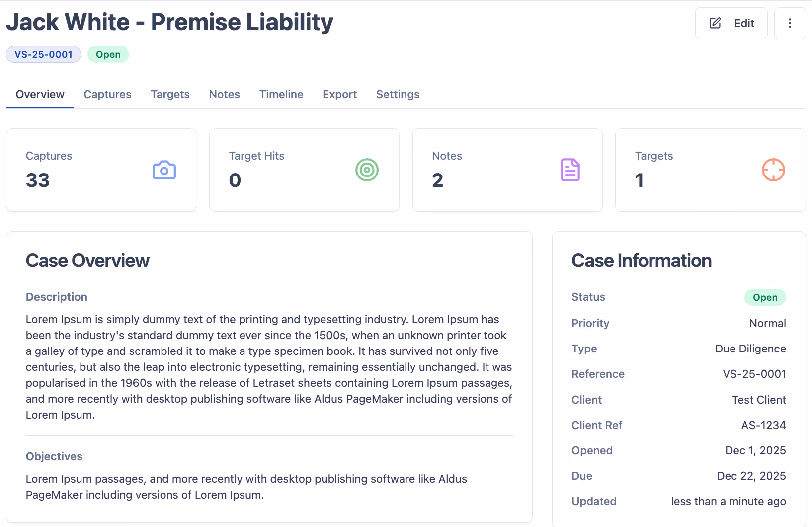Click the green bullseye Target Hits icon
Image resolution: width=812 pixels, height=527 pixels.
click(x=367, y=170)
